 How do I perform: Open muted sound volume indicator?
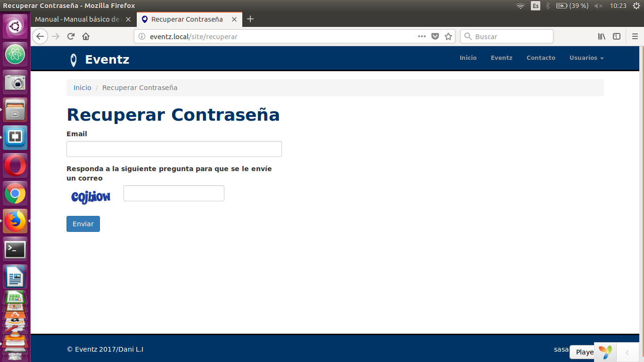pyautogui.click(x=599, y=6)
